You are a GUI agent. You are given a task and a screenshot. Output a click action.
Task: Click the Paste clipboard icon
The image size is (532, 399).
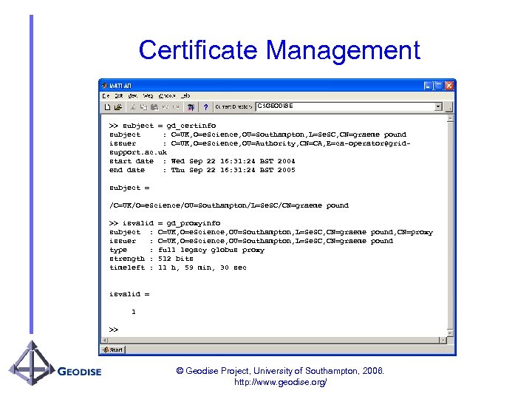pos(154,107)
